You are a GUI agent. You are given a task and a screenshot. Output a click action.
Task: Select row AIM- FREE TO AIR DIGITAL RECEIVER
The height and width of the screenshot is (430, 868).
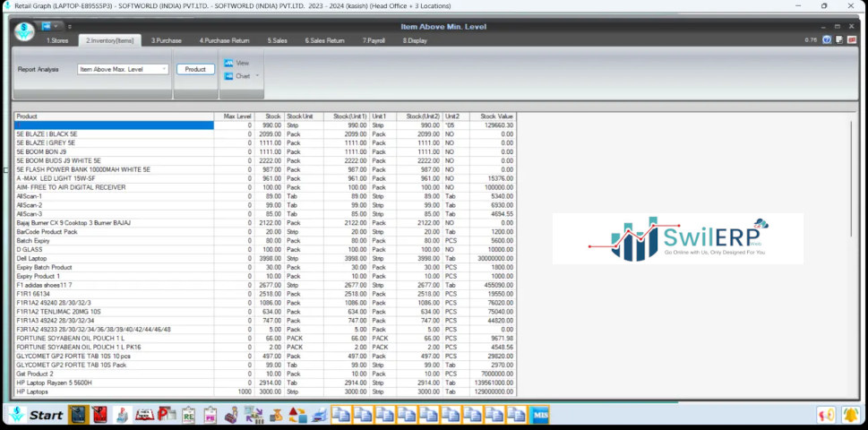tap(265, 187)
